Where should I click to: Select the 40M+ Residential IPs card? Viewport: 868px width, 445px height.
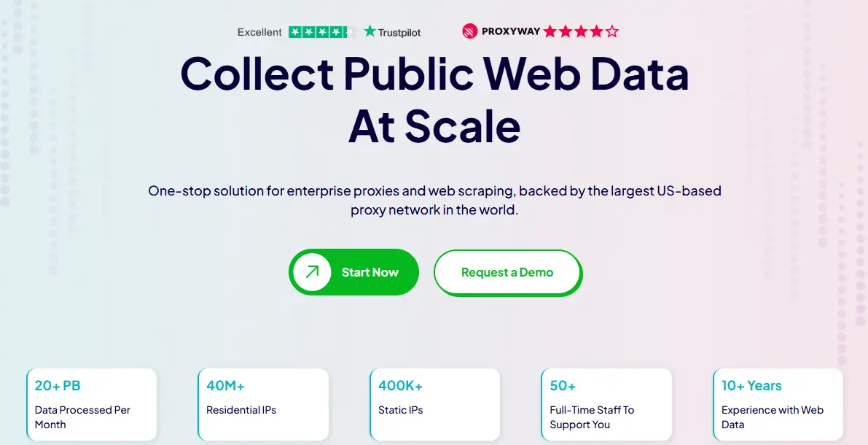263,404
